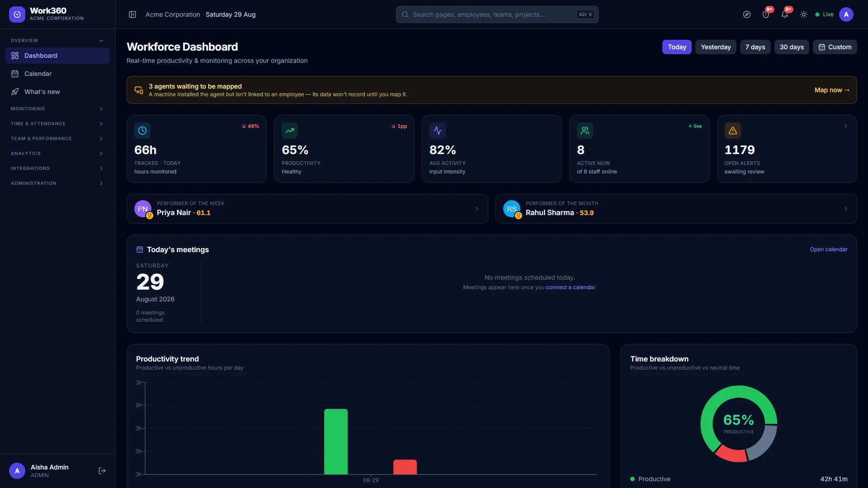The width and height of the screenshot is (868, 488).
Task: Click the connect a calendar link
Action: tap(570, 287)
